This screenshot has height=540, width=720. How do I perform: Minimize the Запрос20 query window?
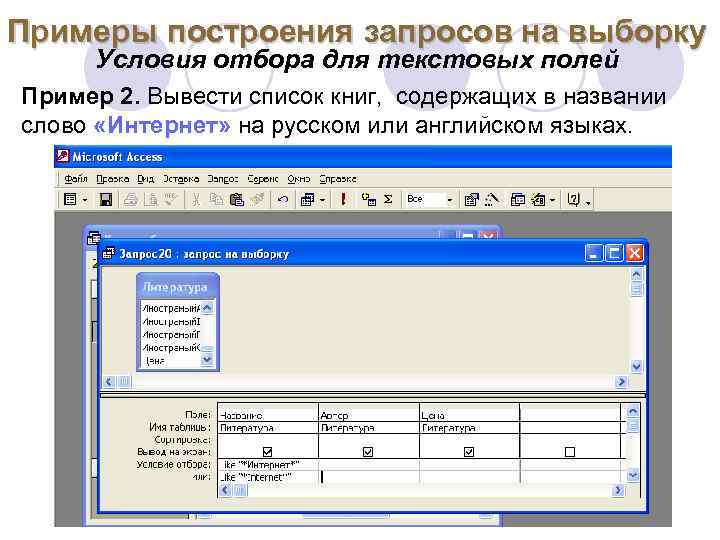click(x=593, y=253)
